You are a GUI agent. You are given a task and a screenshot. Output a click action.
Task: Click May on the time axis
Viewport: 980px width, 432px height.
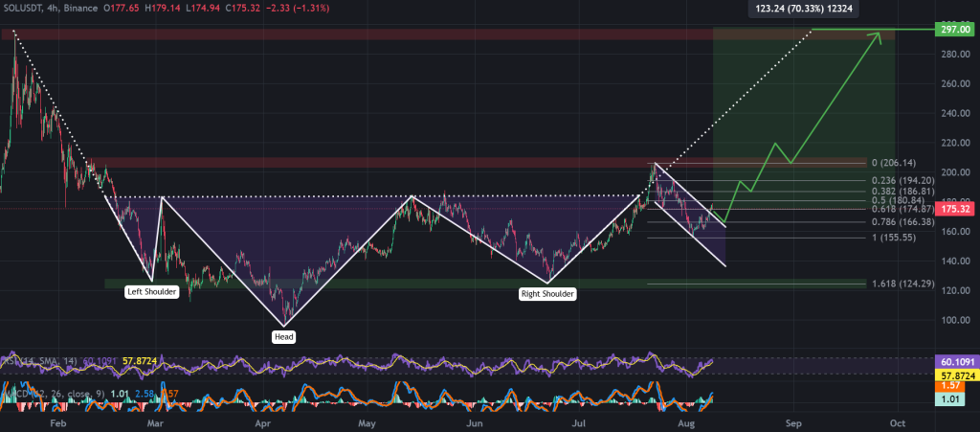point(367,422)
